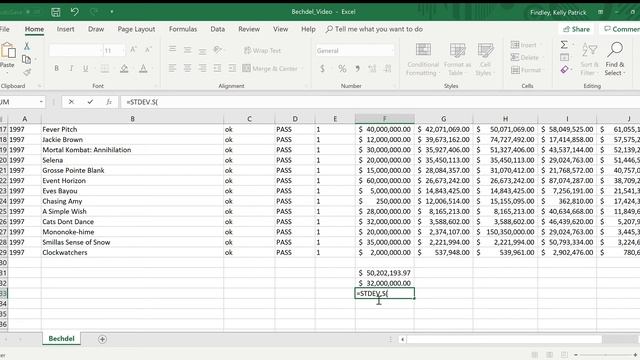Screen dimensions: 640x360
Task: Click the Middle Align icon
Action: pos(187,50)
